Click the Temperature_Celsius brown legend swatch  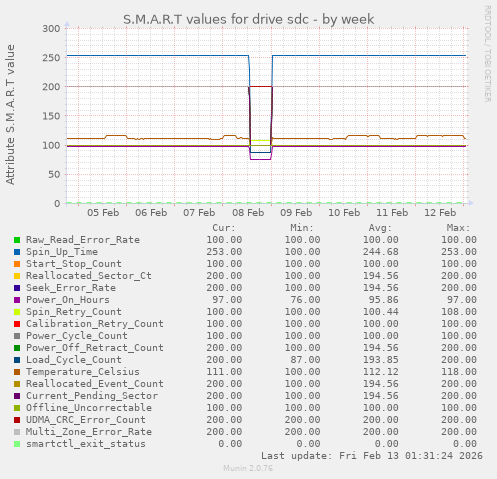tap(17, 372)
